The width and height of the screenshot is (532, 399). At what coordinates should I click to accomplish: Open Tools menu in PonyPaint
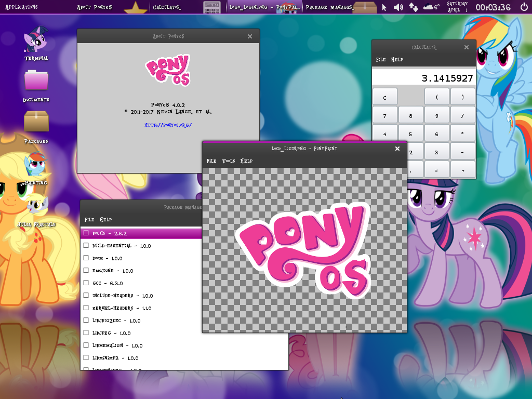(x=229, y=161)
